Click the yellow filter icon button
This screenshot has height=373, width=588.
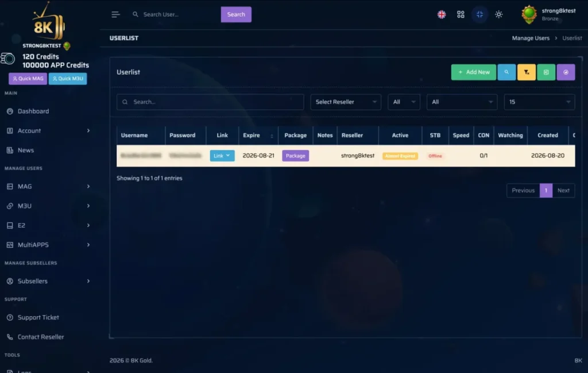click(x=526, y=72)
